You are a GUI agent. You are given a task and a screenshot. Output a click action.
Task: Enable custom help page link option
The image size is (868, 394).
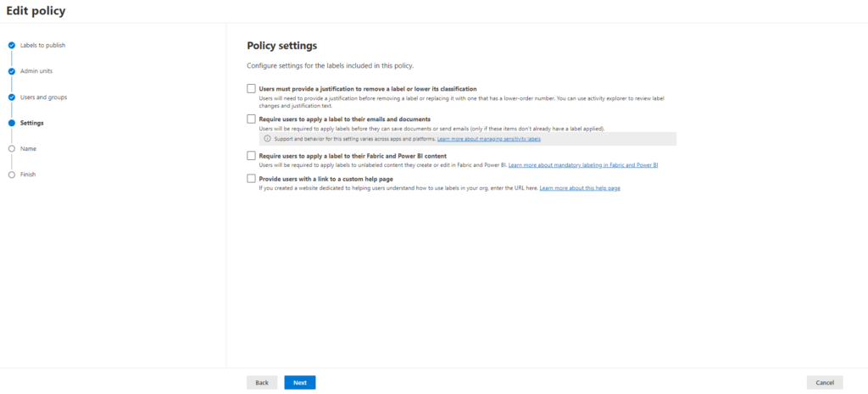pyautogui.click(x=251, y=179)
